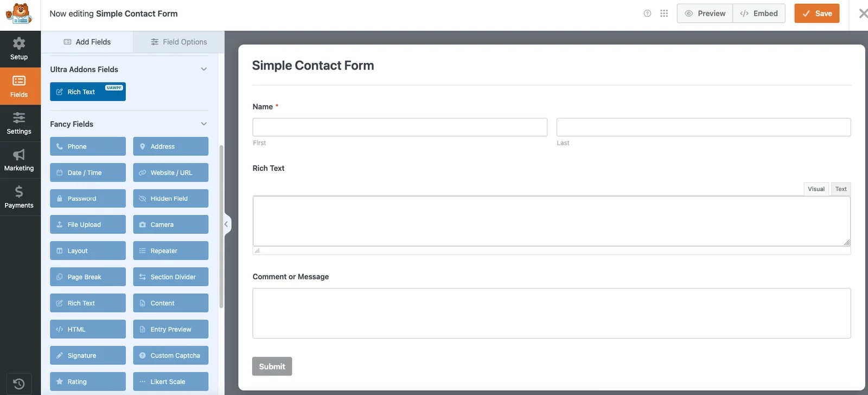
Task: Collapse the Ultra Addons Fields section
Action: [204, 69]
